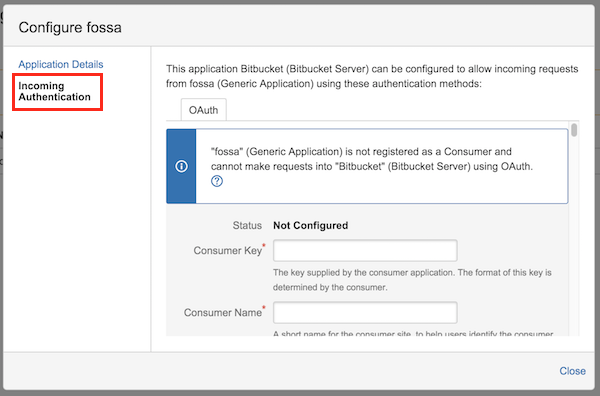Click the not registered as Consumer message
600x396 pixels.
pyautogui.click(x=372, y=159)
